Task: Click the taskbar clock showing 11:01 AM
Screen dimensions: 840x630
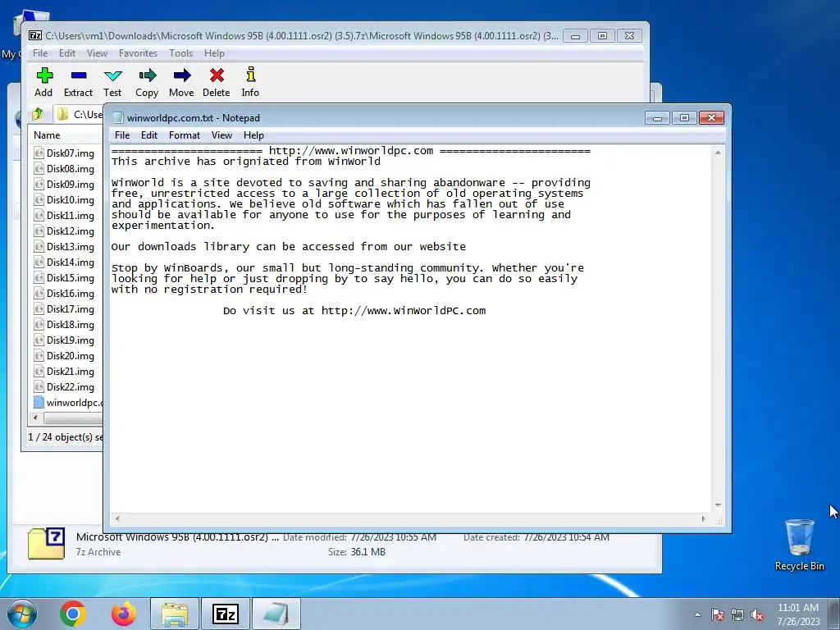Action: (798, 614)
